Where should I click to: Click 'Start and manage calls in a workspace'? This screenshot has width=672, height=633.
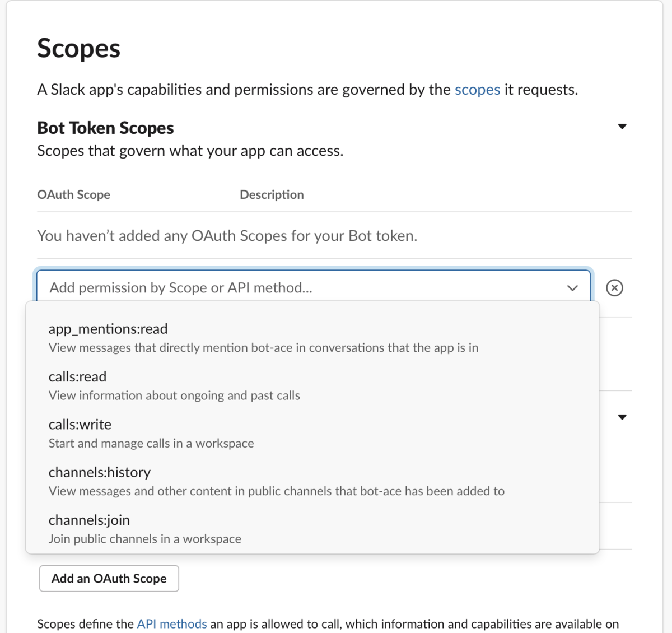(x=151, y=443)
